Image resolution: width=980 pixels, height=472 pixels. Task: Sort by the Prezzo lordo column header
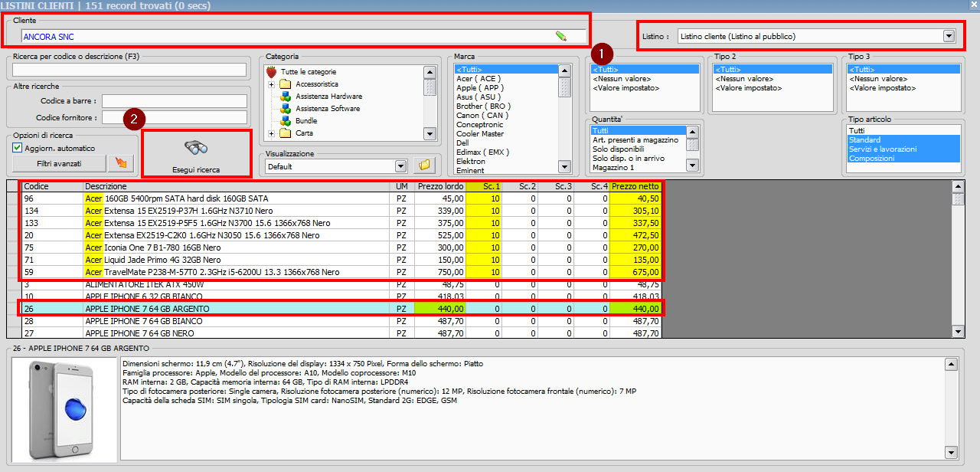[x=440, y=186]
